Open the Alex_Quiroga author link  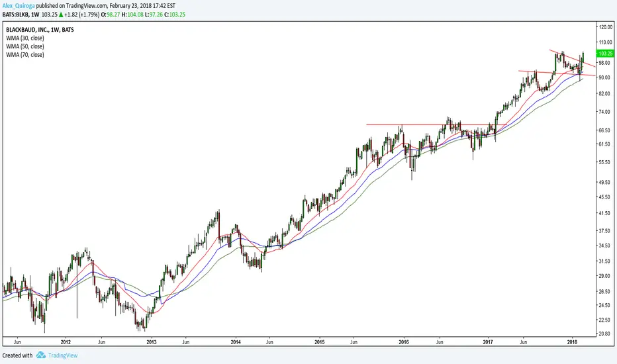(19, 6)
